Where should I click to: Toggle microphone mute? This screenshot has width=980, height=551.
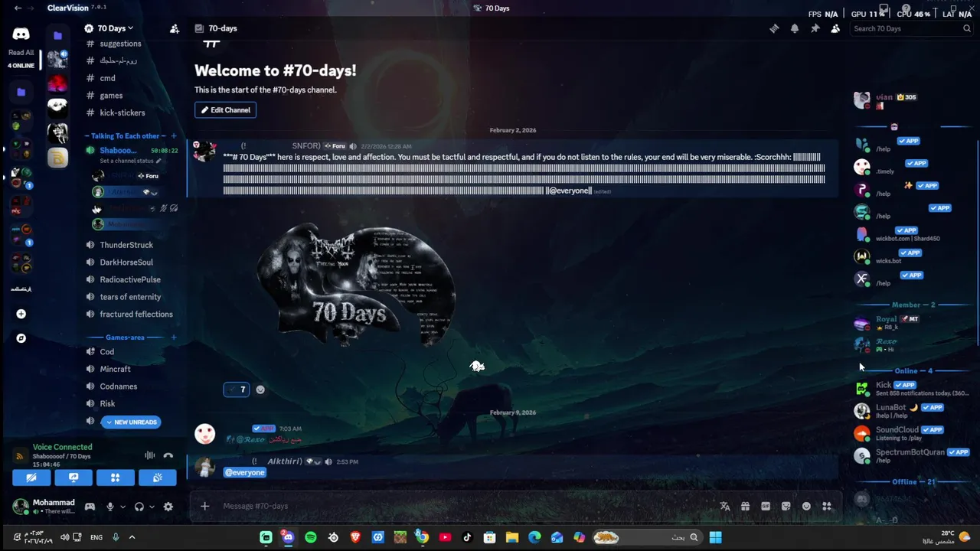(110, 507)
